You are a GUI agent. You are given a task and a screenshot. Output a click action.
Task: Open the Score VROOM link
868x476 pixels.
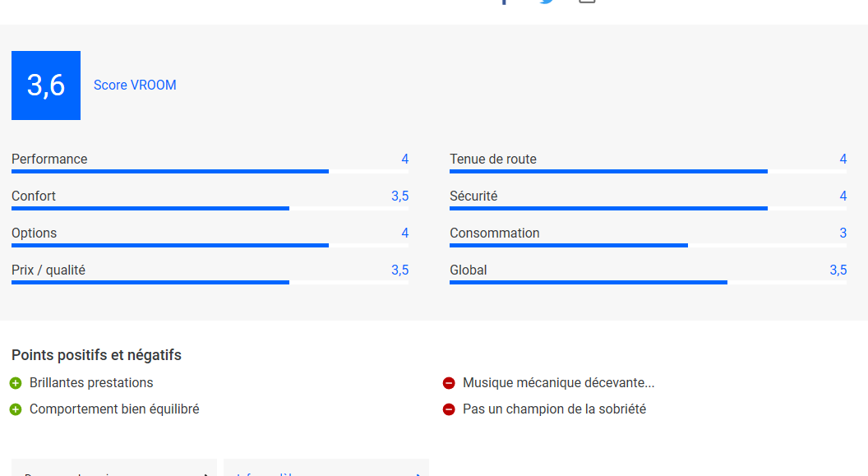tap(135, 85)
